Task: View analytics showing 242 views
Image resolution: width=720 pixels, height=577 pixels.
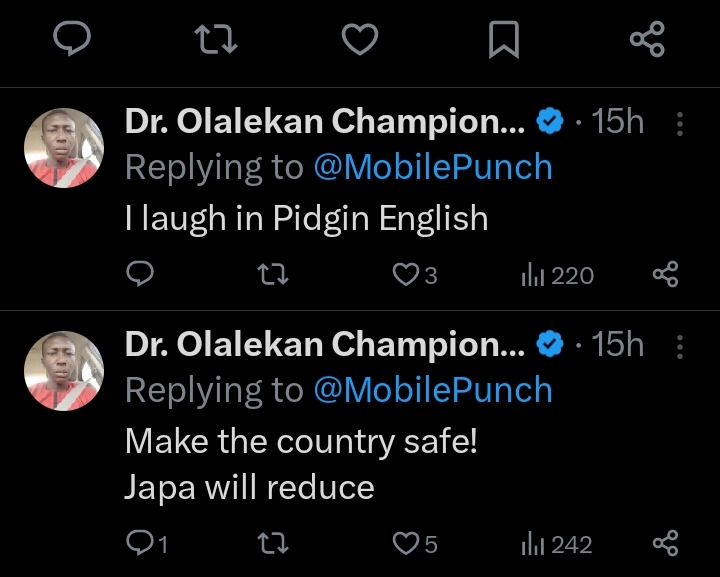Action: [x=557, y=544]
